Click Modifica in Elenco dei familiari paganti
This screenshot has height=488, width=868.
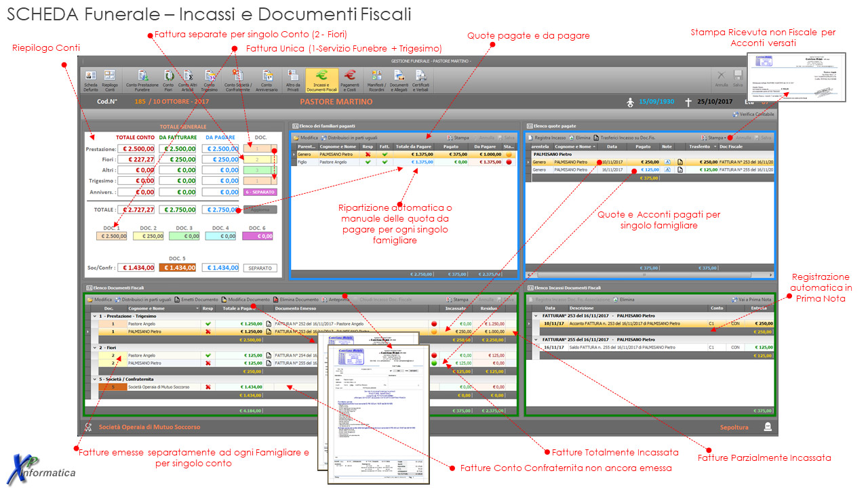pyautogui.click(x=305, y=138)
